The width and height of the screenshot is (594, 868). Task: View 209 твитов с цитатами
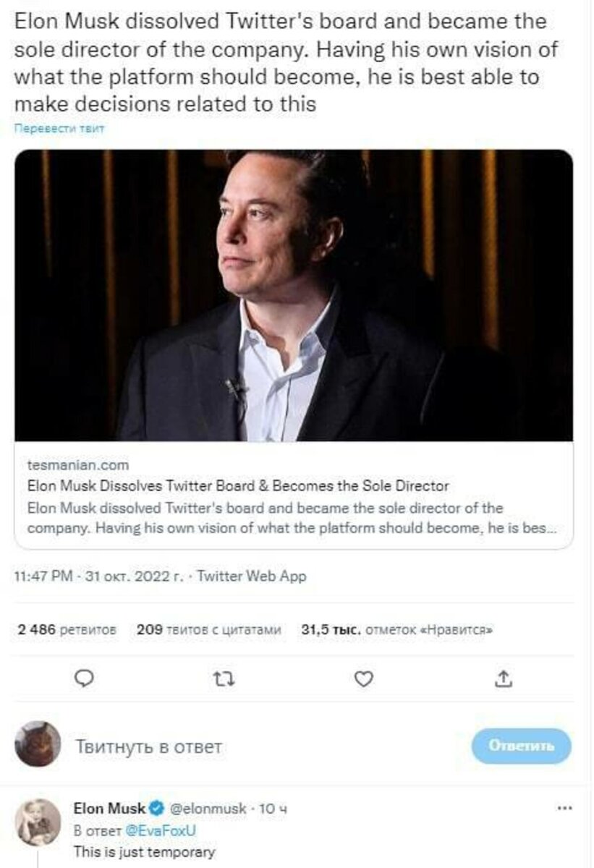(x=208, y=629)
